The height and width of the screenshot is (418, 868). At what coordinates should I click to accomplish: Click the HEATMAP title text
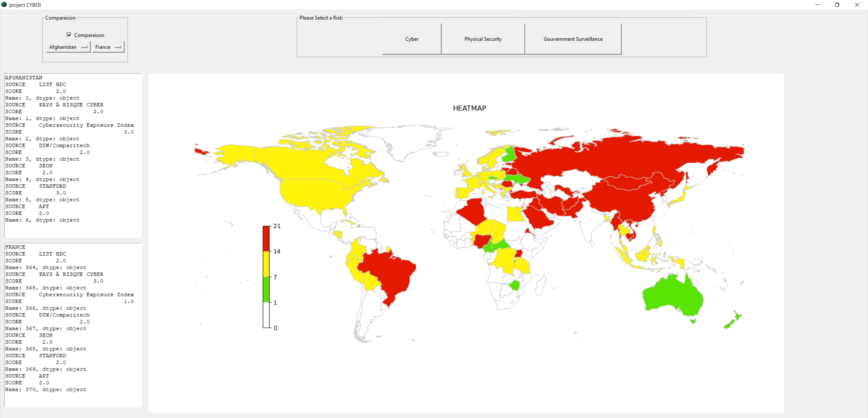[x=469, y=108]
